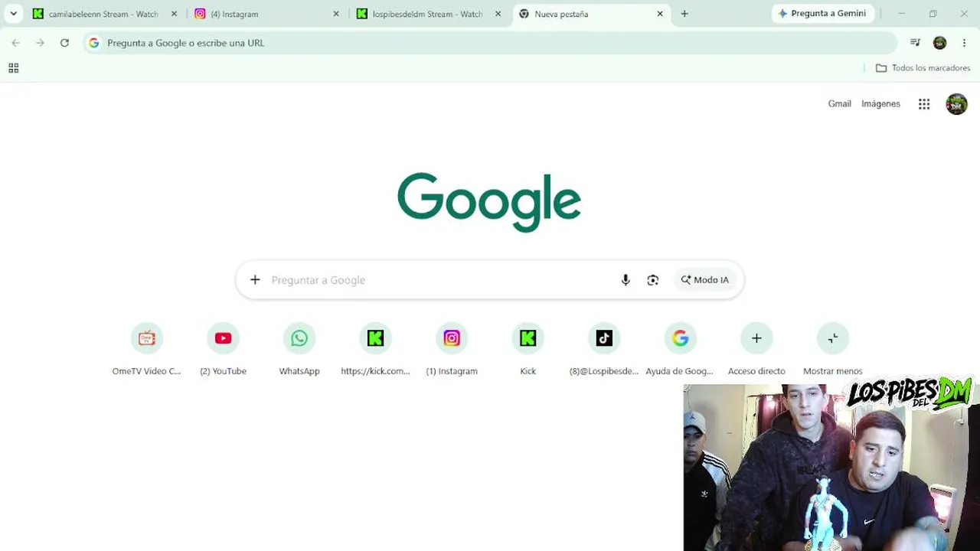The width and height of the screenshot is (980, 551).
Task: Switch to the (4) Instagram tab
Action: [x=266, y=14]
